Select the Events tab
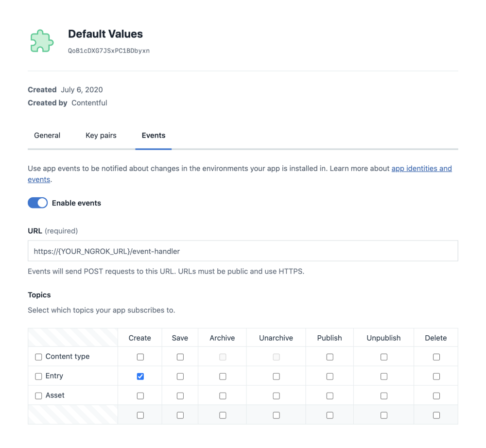486x448 pixels. point(154,135)
